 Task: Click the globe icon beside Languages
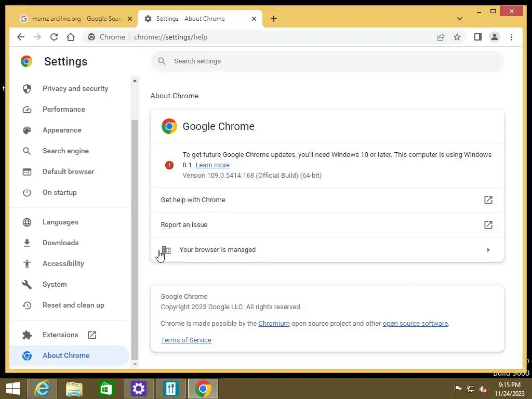(27, 222)
